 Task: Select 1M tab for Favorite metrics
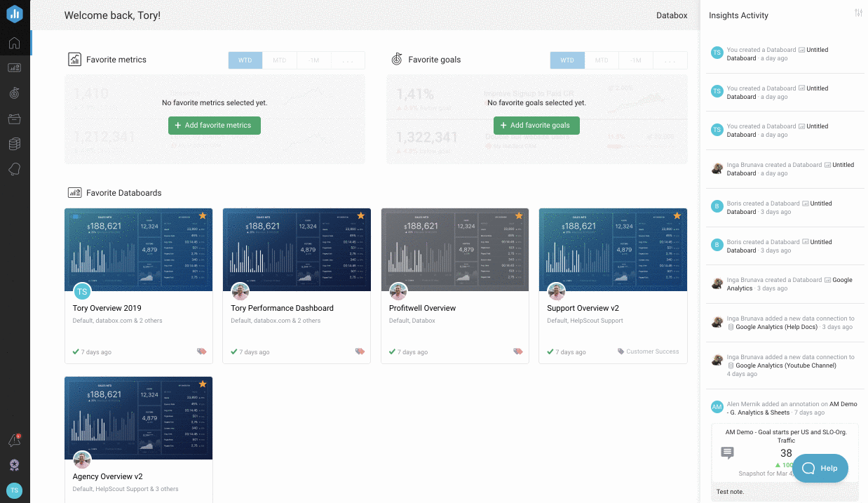click(x=313, y=60)
